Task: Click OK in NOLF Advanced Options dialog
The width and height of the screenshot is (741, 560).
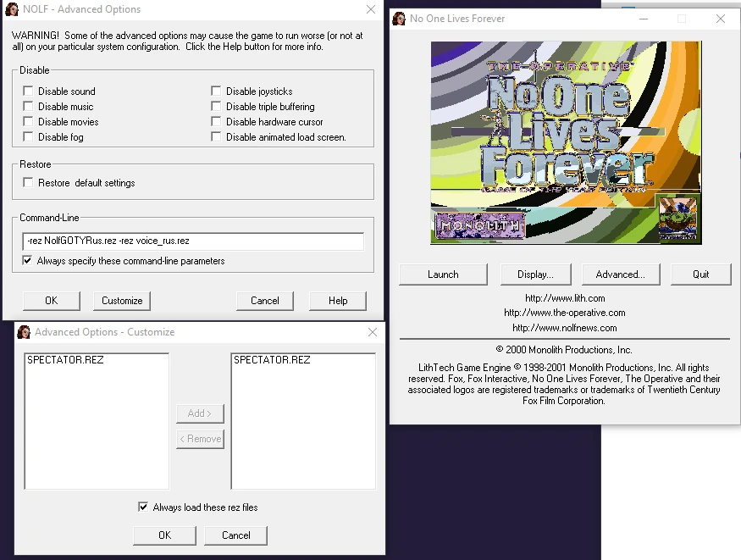Action: pos(52,301)
